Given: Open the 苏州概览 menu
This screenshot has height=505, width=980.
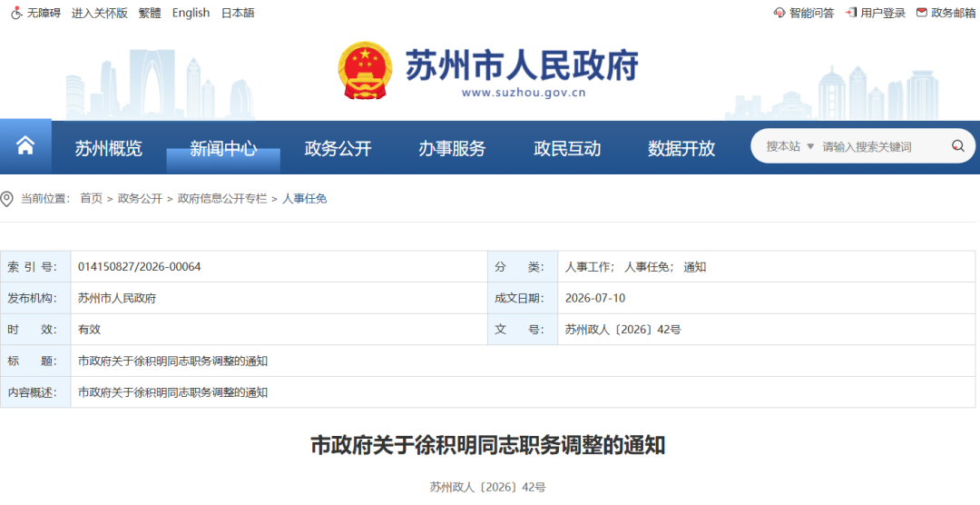Looking at the screenshot, I should (109, 148).
